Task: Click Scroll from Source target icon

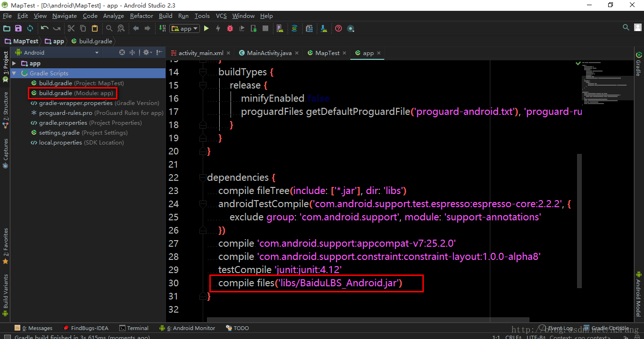Action: point(122,52)
